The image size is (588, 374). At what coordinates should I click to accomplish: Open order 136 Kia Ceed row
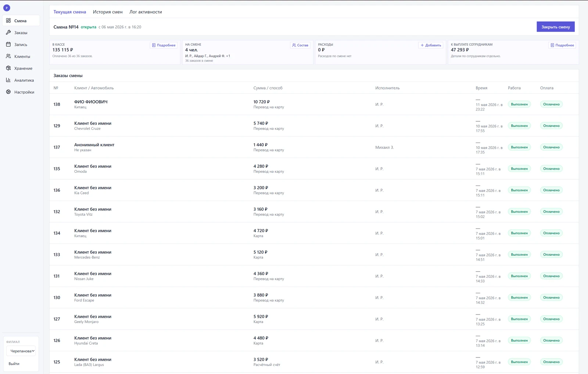[314, 190]
